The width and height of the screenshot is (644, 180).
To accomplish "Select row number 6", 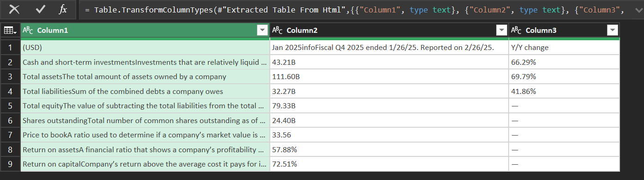I will 10,120.
